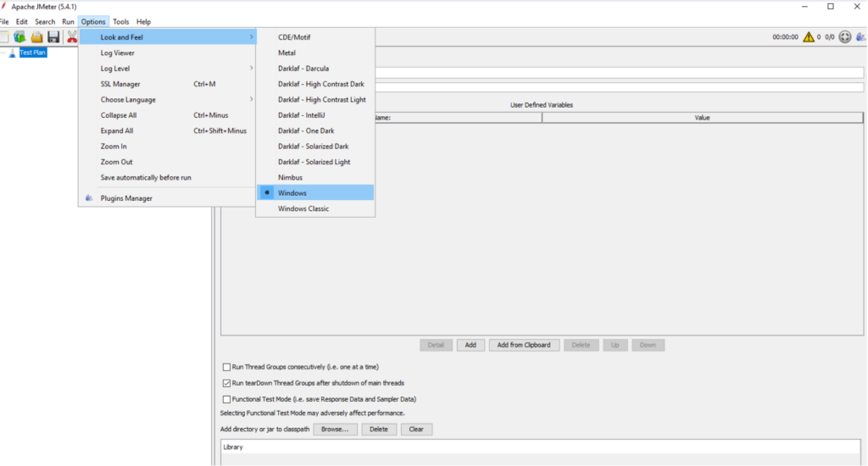This screenshot has width=868, height=466.
Task: Click the round gray thread status icon
Action: click(x=844, y=37)
